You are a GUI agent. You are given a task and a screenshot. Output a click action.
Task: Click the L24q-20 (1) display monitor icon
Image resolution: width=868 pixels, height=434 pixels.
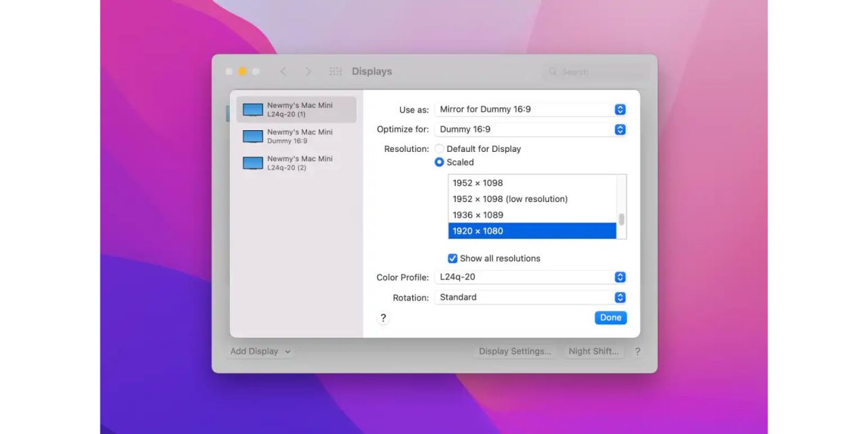point(253,110)
